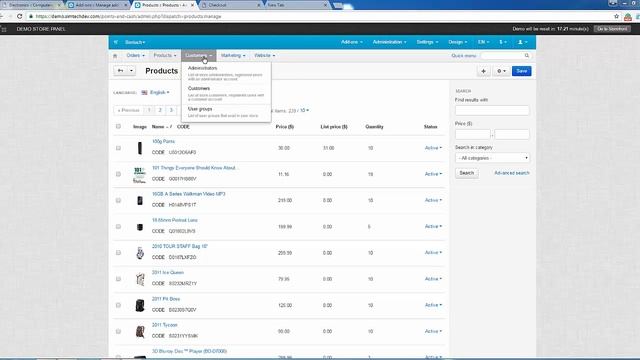
Task: Tick the select-all checkbox in the table header
Action: 118,127
